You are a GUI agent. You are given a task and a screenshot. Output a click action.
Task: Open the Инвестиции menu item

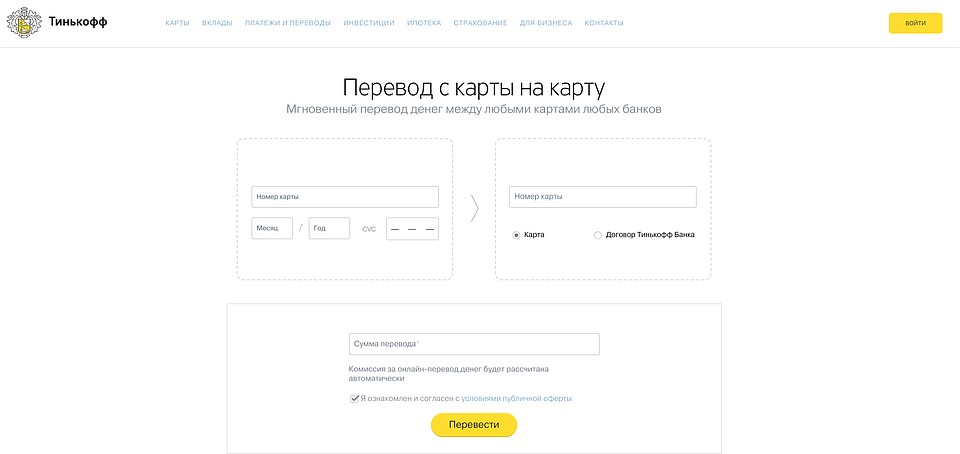pos(369,23)
